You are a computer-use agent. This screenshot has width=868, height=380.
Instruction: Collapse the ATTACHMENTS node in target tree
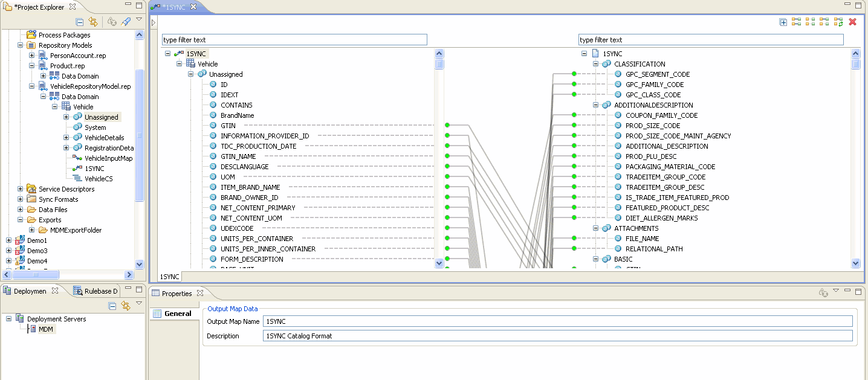pyautogui.click(x=595, y=228)
